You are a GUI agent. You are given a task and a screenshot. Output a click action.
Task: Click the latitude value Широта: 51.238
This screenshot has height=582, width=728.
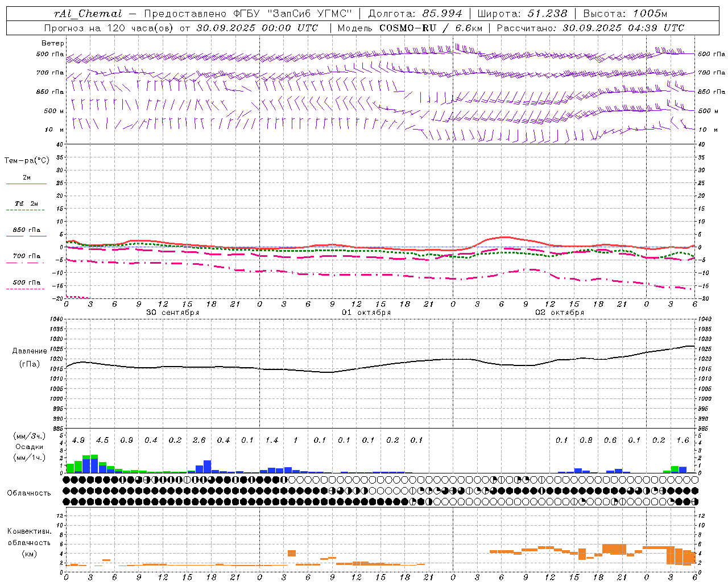(x=523, y=14)
